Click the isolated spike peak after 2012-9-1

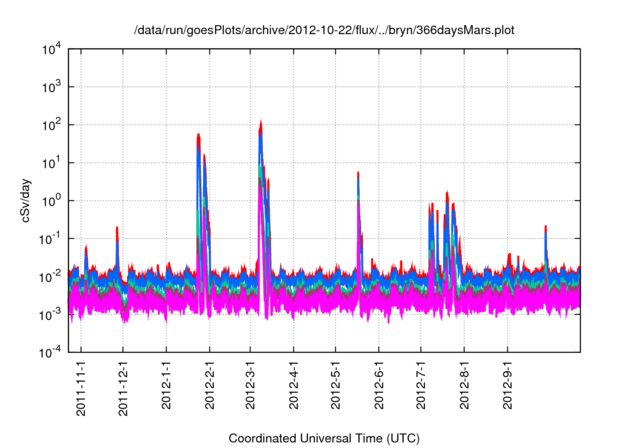[x=545, y=227]
